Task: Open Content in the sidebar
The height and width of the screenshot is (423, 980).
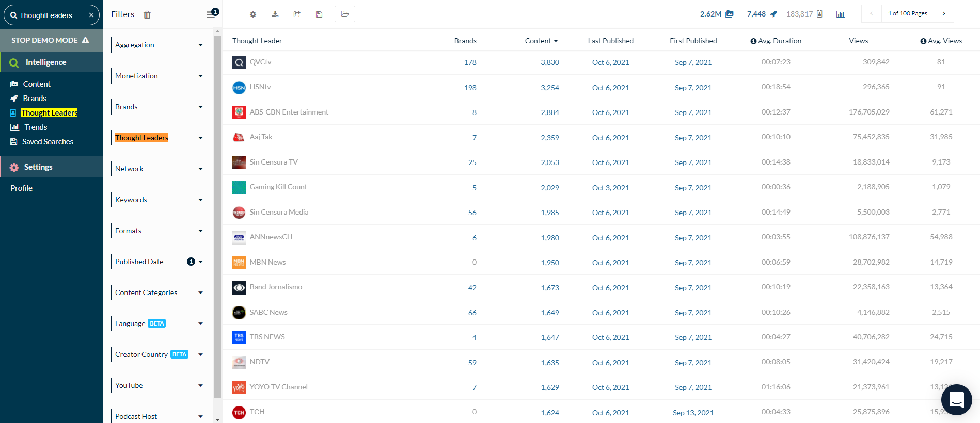Action: coord(37,84)
